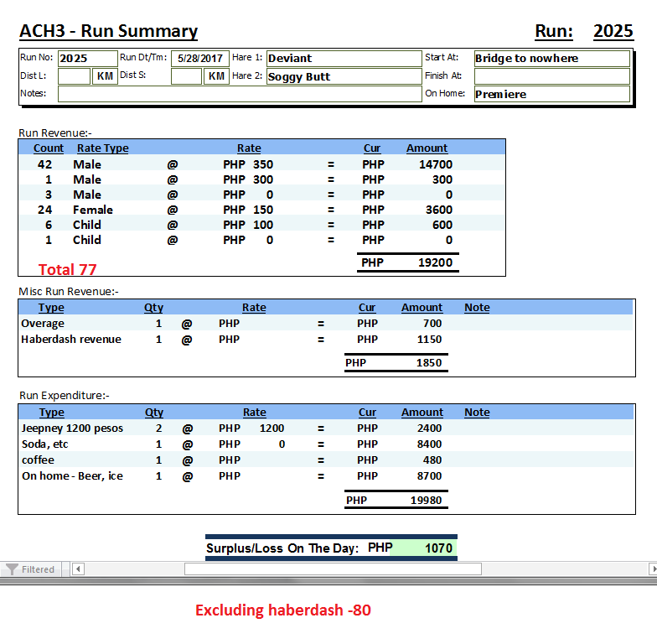Click the empty Finish At field
The image size is (657, 644).
(x=551, y=76)
